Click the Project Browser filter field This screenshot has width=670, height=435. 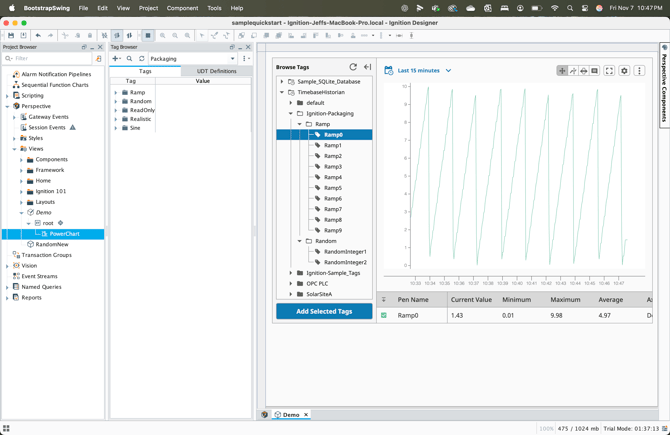50,59
